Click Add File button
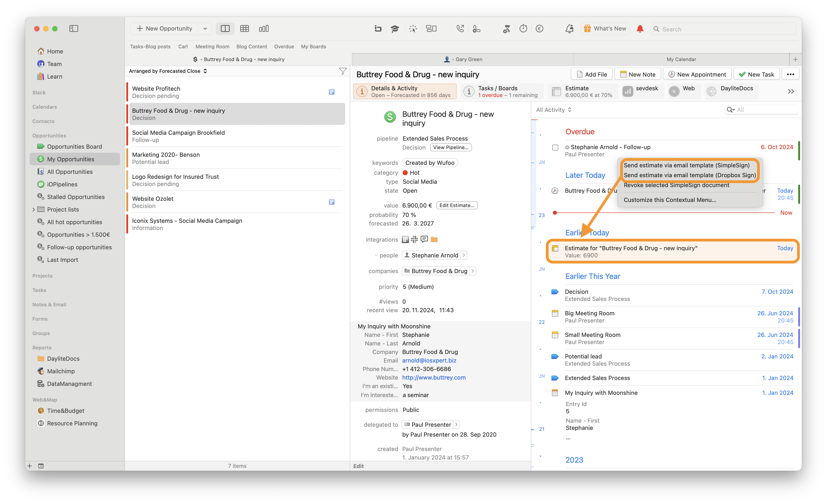Viewport: 827px width, 504px height. (x=591, y=74)
